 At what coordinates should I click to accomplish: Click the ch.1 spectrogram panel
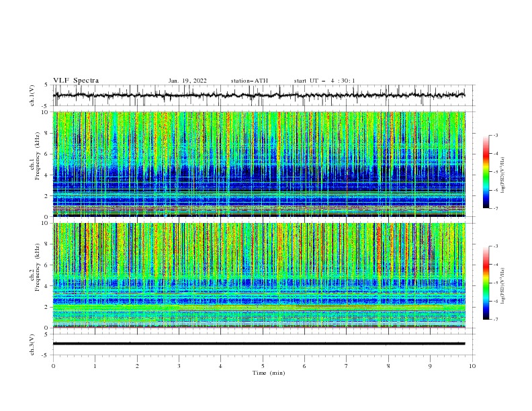click(259, 164)
